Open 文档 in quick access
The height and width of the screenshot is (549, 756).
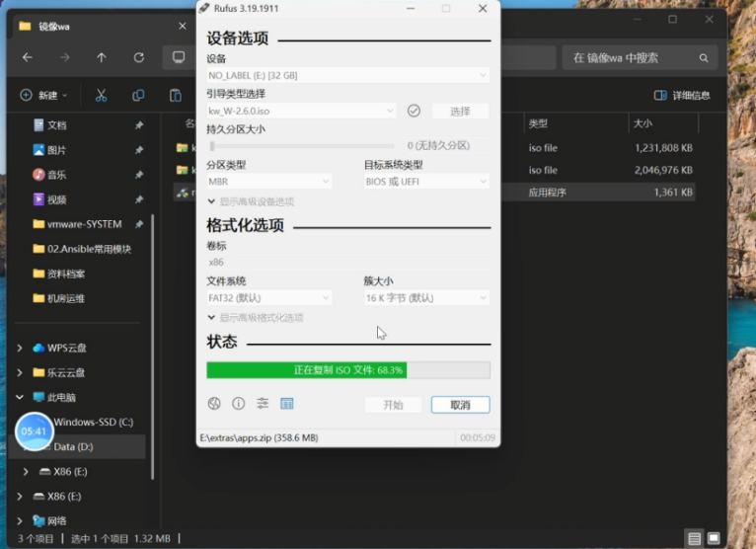pyautogui.click(x=57, y=125)
